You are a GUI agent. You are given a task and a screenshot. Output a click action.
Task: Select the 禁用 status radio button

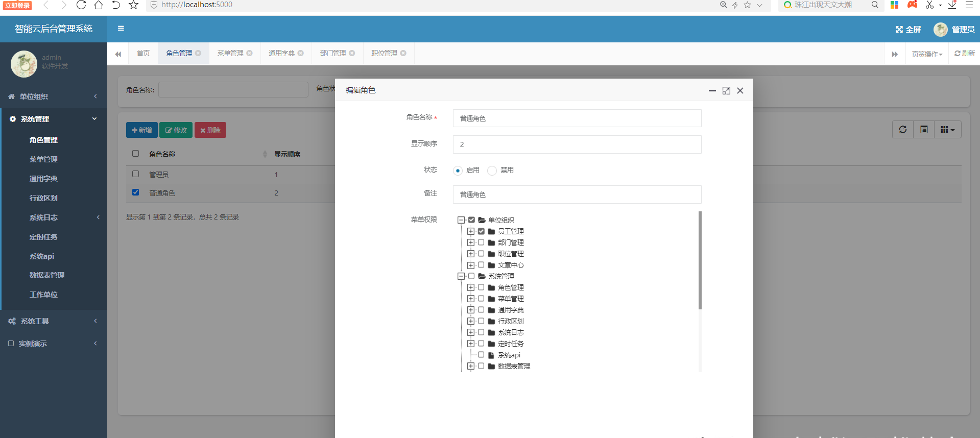click(x=492, y=171)
